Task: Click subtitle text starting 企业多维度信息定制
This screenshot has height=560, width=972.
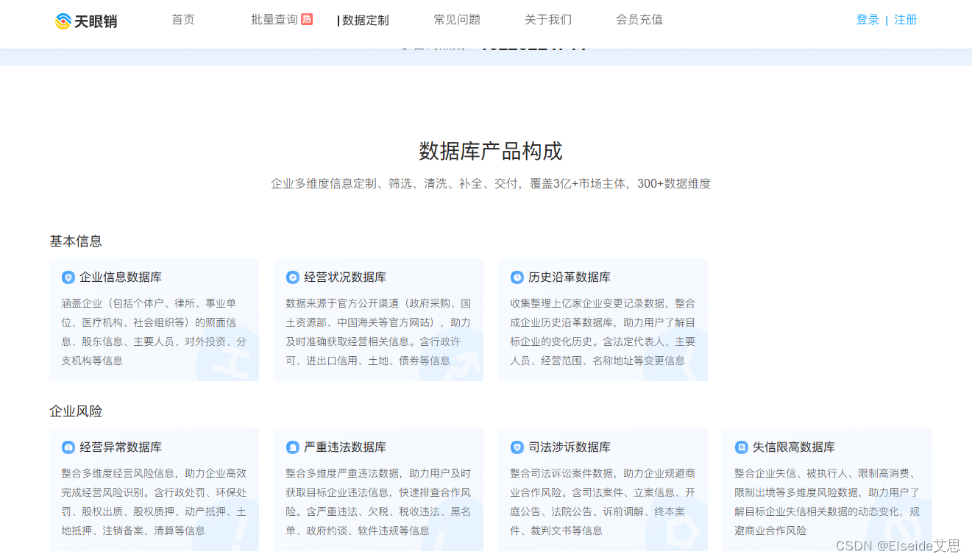Action: 491,184
